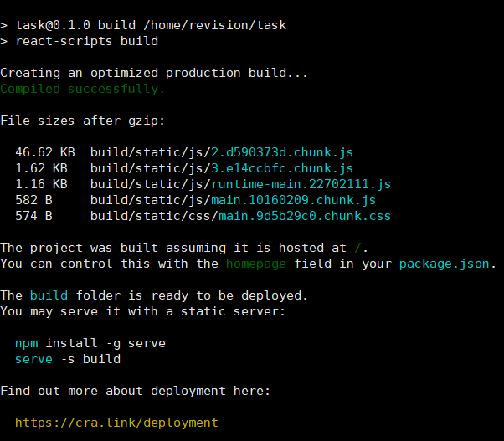Click the https://cra.link/deployment URL
The width and height of the screenshot is (504, 441).
(116, 423)
